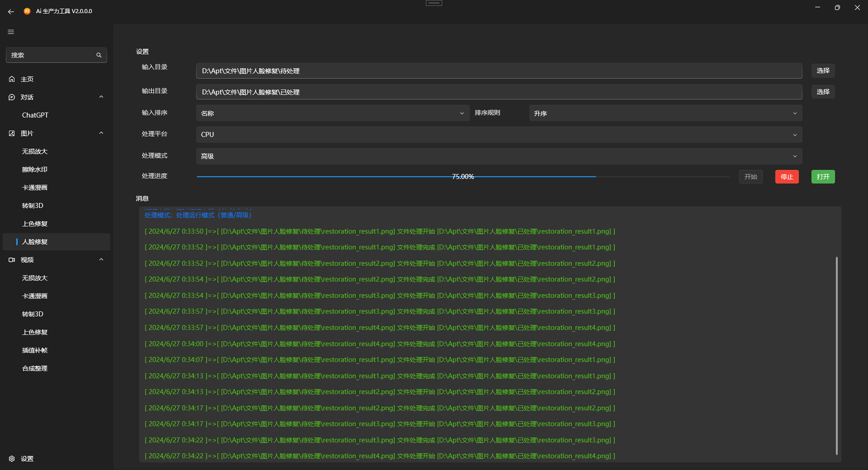
Task: Open 设置 via the sidebar gear icon
Action: 12,459
